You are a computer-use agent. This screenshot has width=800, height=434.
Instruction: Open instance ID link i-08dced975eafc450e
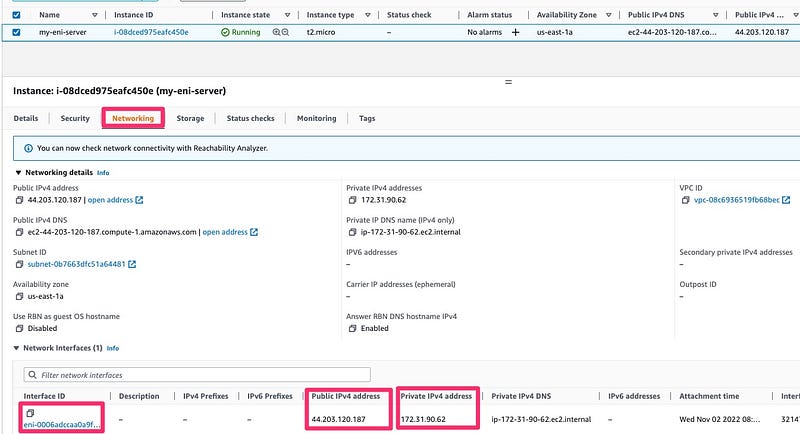151,32
